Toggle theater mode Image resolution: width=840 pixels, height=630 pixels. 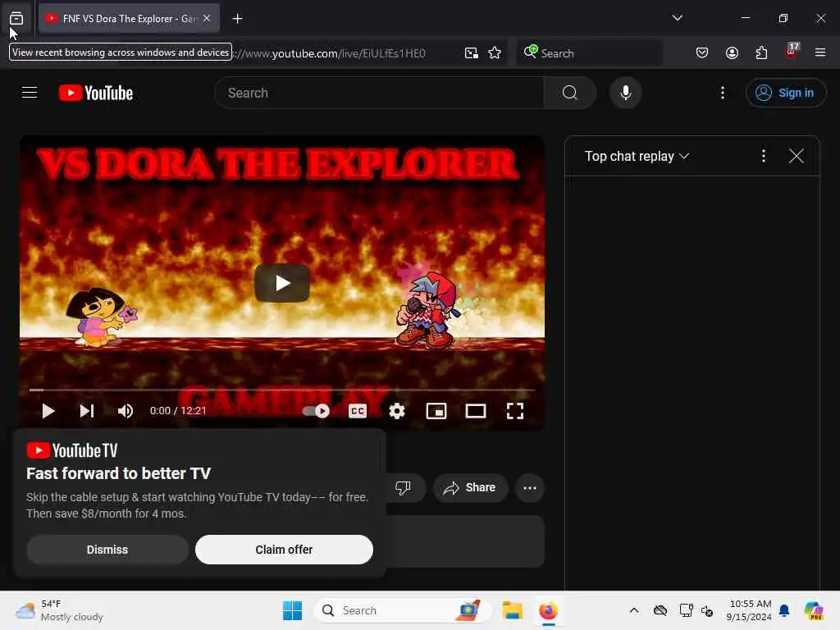point(476,411)
